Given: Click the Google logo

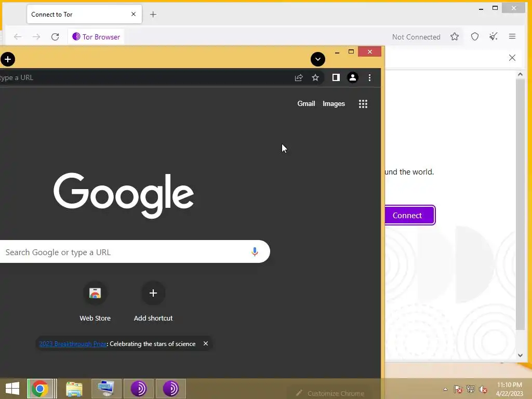Looking at the screenshot, I should (124, 195).
